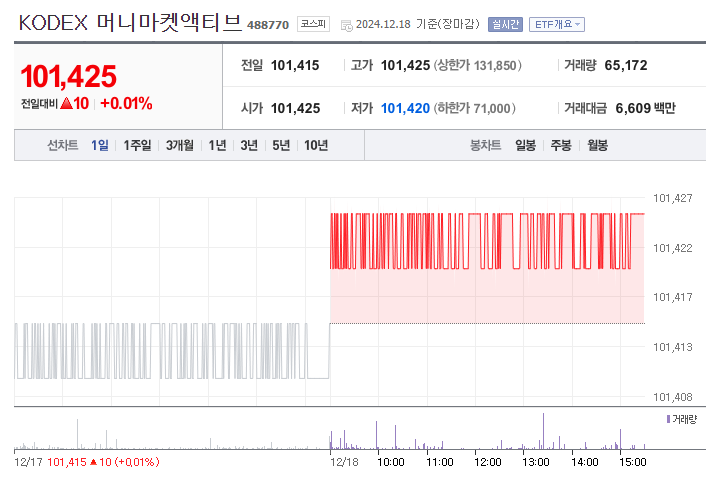706x481 pixels.
Task: Click the ticker code 488770
Action: 268,25
